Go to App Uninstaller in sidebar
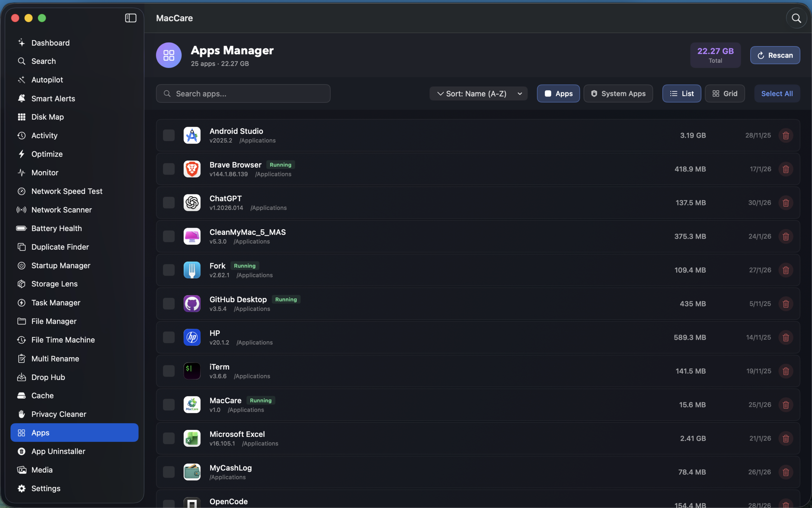Viewport: 812px width, 508px height. 75,451
